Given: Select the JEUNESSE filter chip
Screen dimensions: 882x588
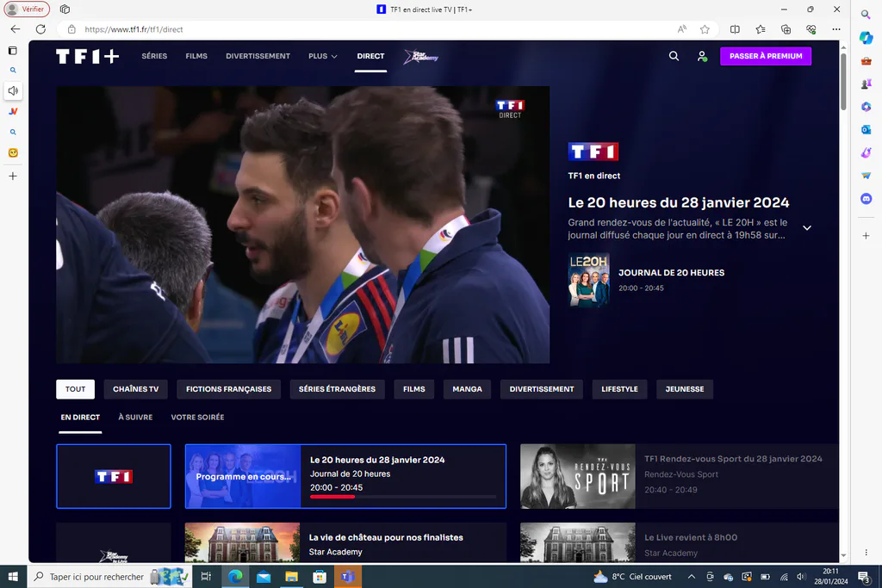Looking at the screenshot, I should pos(685,389).
